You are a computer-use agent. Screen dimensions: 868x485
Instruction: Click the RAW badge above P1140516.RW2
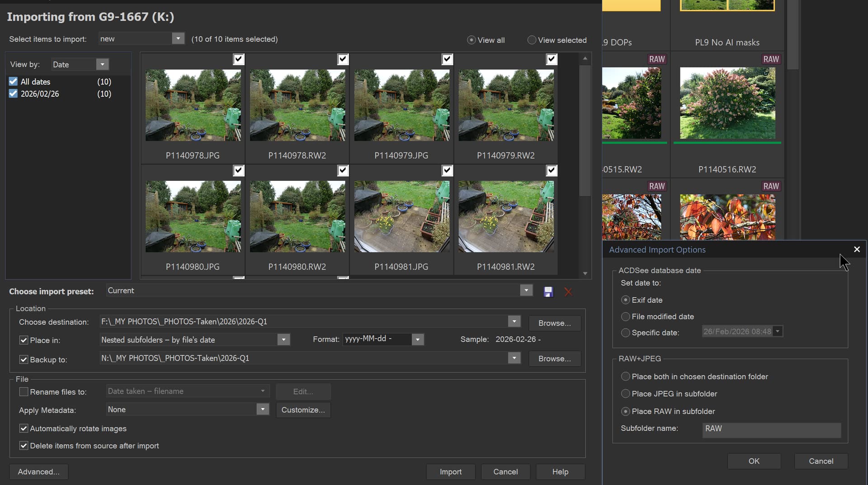[770, 59]
